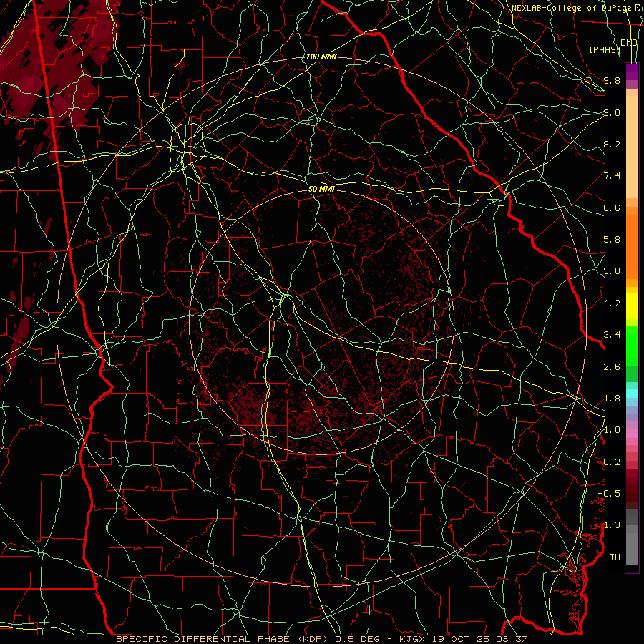This screenshot has width=644, height=644.
Task: Select the 8.2 scale label
Action: pyautogui.click(x=612, y=144)
